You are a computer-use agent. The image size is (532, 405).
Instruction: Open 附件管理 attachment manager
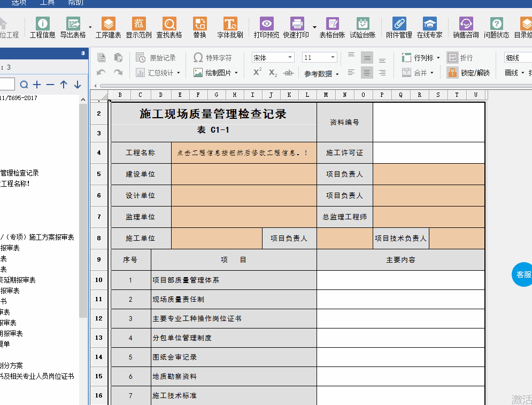399,28
